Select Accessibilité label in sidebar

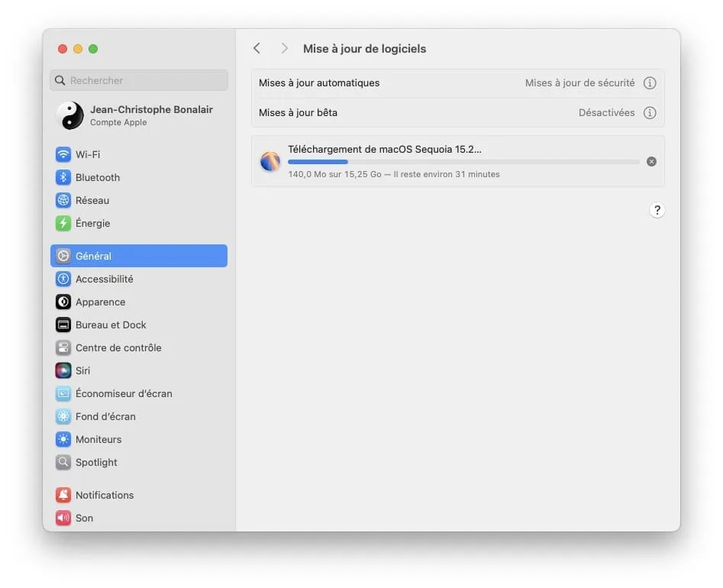104,279
